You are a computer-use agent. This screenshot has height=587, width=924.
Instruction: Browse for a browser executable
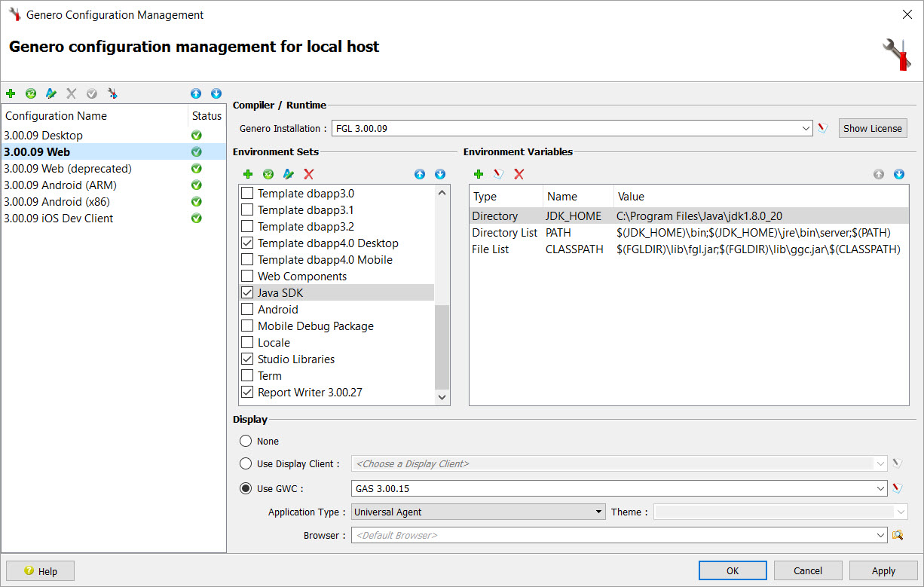[897, 535]
